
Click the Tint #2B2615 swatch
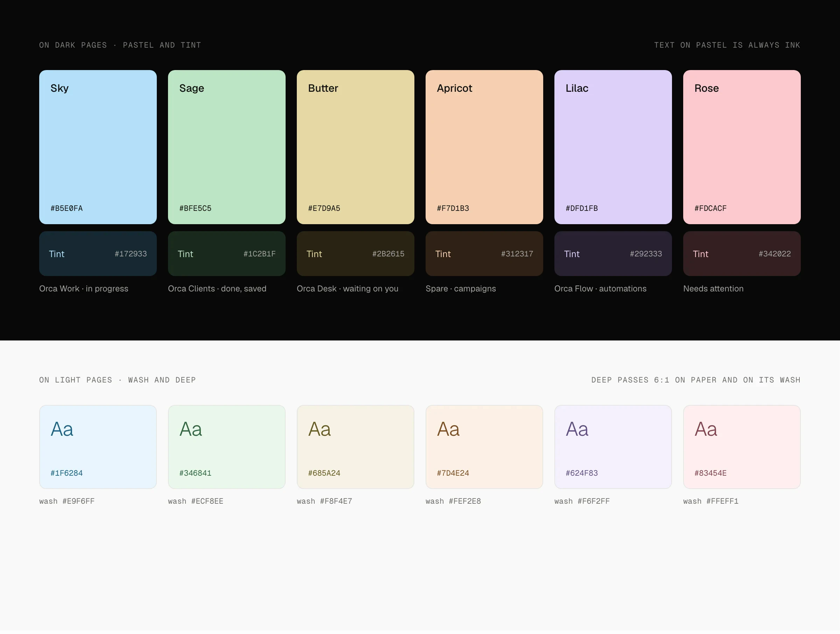(x=356, y=254)
